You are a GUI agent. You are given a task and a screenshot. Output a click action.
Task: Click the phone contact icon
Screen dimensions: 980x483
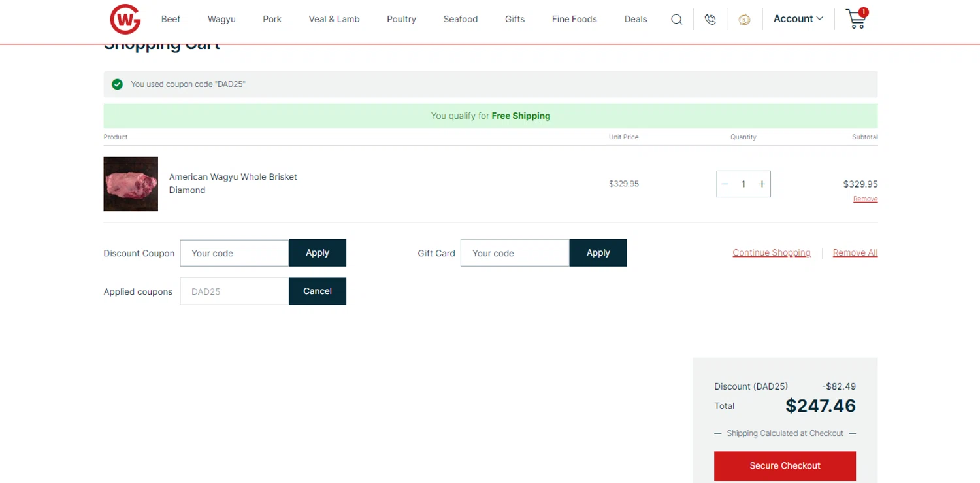(710, 20)
